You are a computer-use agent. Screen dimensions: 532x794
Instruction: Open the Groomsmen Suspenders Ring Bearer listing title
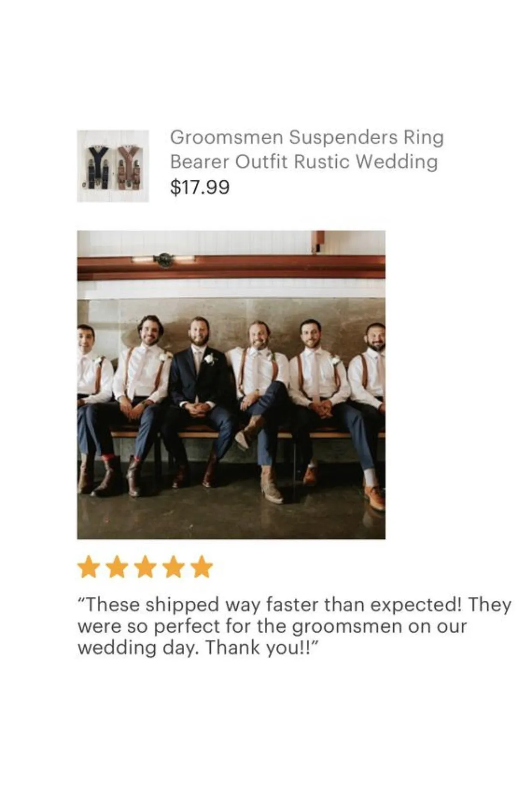coord(307,150)
